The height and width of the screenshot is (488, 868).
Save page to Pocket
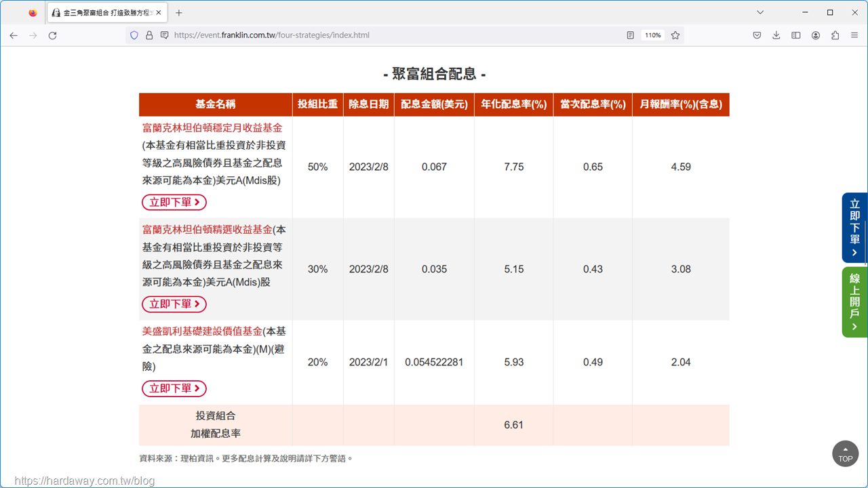757,35
